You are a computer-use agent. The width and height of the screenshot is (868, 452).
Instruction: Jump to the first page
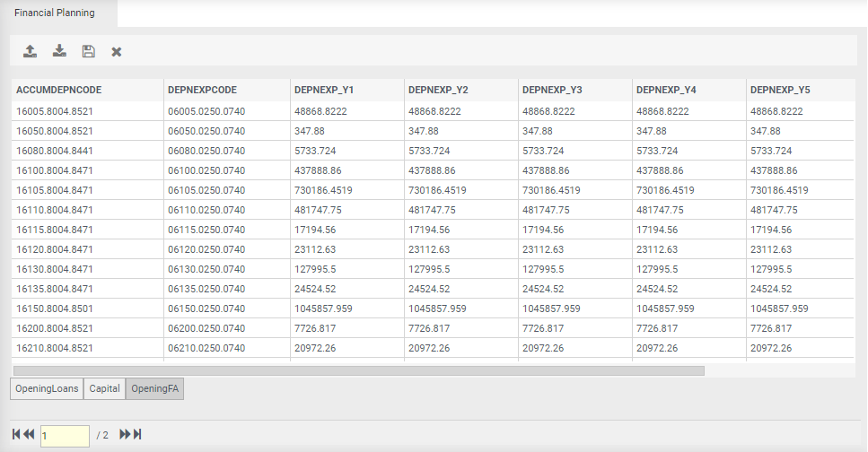tap(17, 435)
